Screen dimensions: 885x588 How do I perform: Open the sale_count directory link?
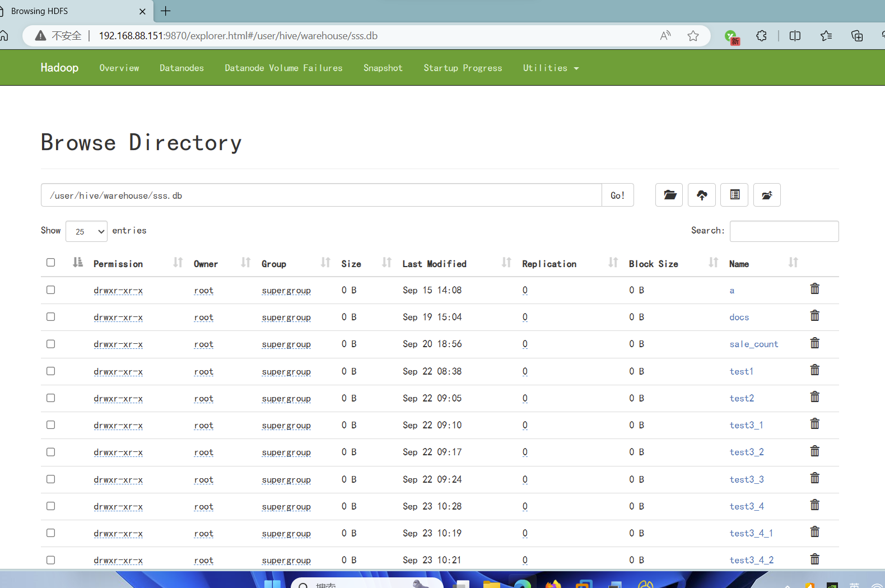pyautogui.click(x=754, y=344)
